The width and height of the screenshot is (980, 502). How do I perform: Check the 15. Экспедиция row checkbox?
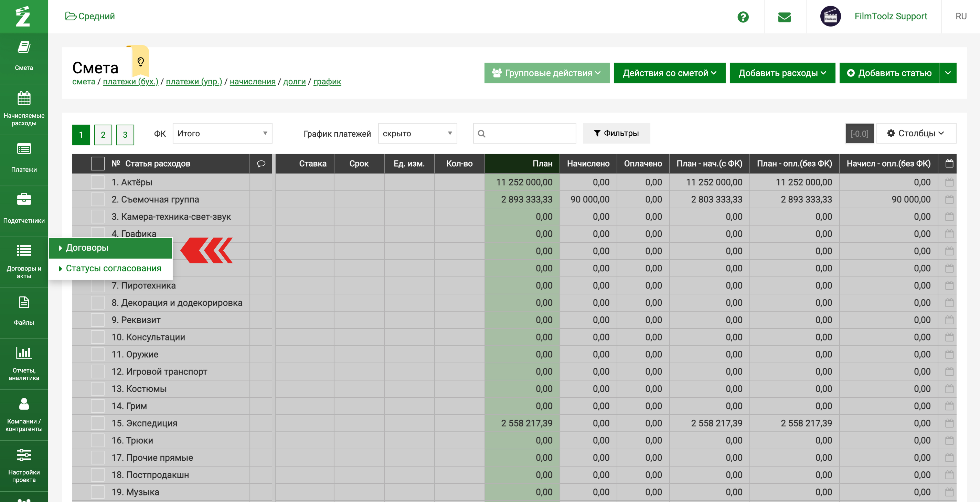click(x=97, y=423)
